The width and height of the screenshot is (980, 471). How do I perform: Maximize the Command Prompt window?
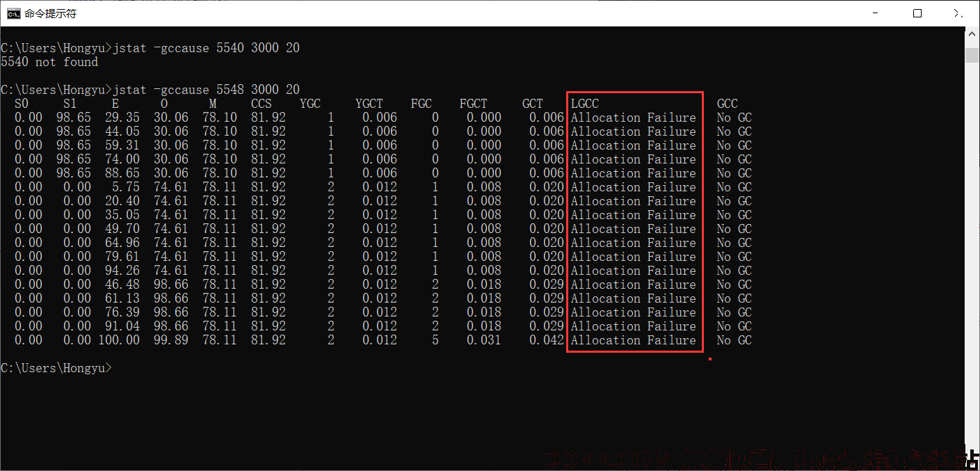coord(917,13)
